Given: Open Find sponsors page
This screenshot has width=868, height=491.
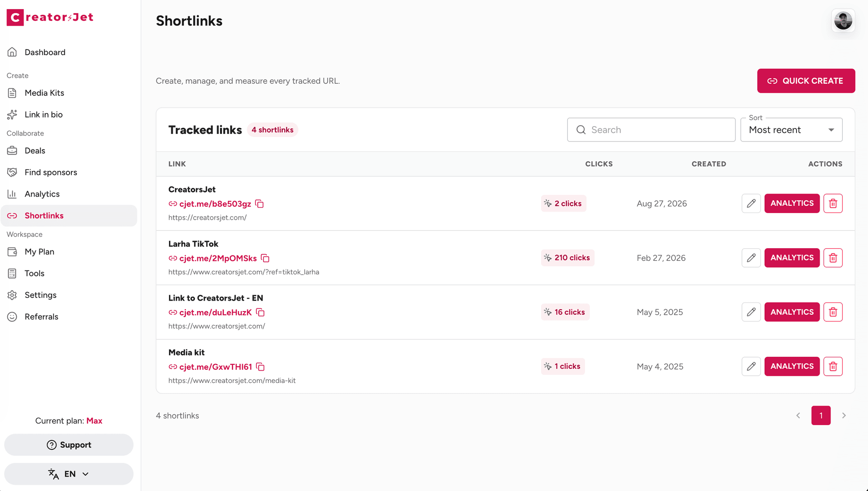Looking at the screenshot, I should (69, 172).
